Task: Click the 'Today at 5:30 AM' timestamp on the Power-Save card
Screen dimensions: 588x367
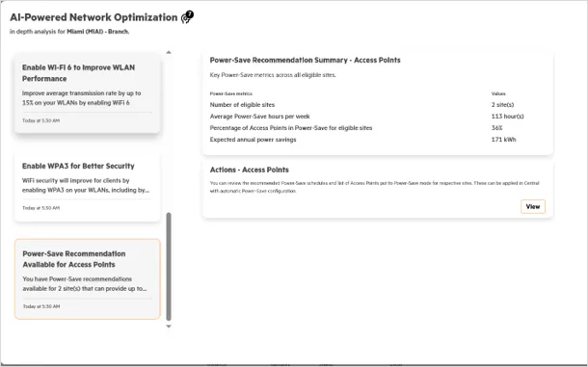Action: pyautogui.click(x=41, y=306)
